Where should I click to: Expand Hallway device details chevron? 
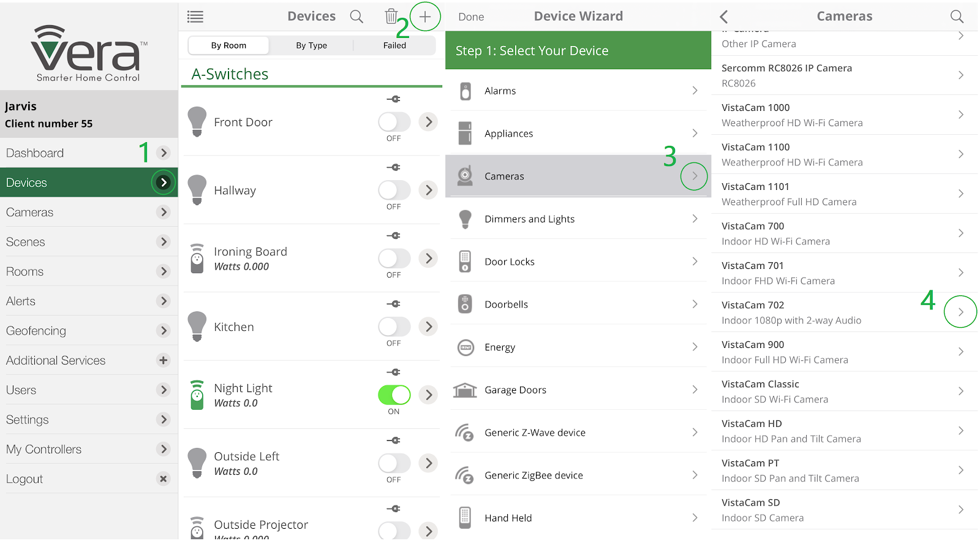click(429, 190)
